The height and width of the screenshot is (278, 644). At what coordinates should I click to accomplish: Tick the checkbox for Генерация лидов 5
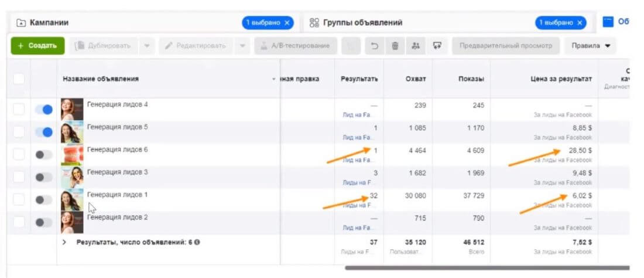pos(19,132)
